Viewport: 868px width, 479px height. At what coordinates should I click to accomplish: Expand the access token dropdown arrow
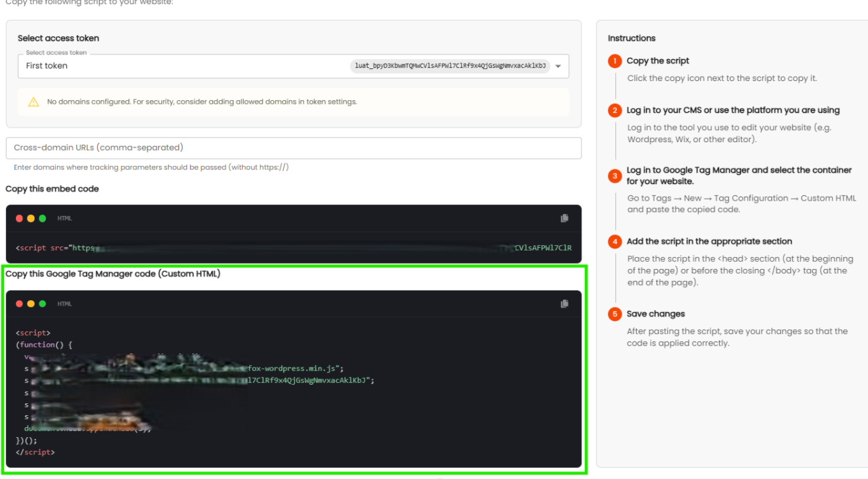coord(558,66)
